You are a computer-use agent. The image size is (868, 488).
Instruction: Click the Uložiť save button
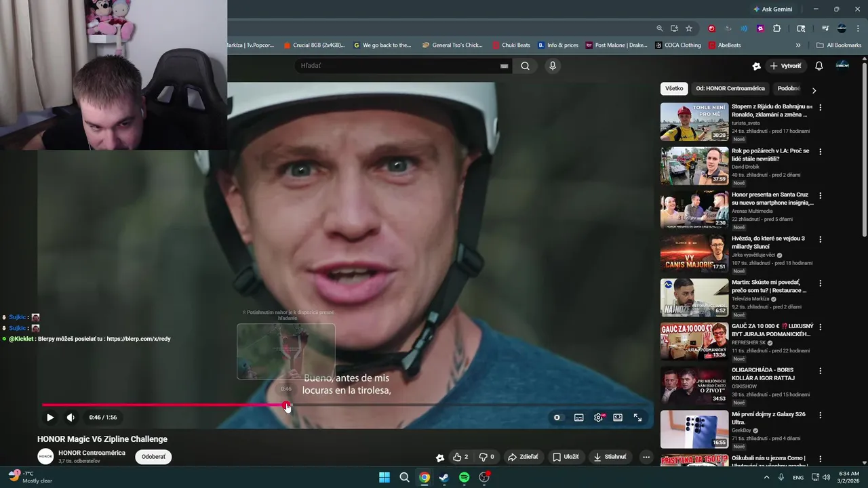tap(566, 457)
